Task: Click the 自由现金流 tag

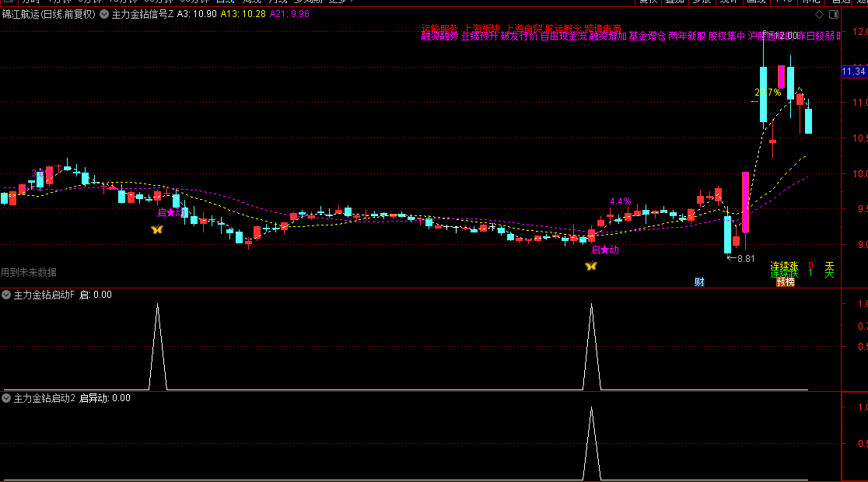Action: 564,37
